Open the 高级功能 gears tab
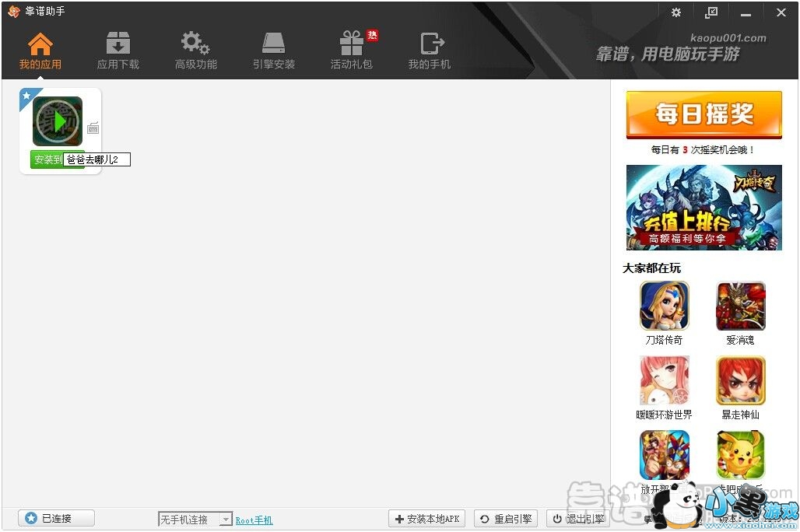The image size is (800, 532). [x=196, y=51]
